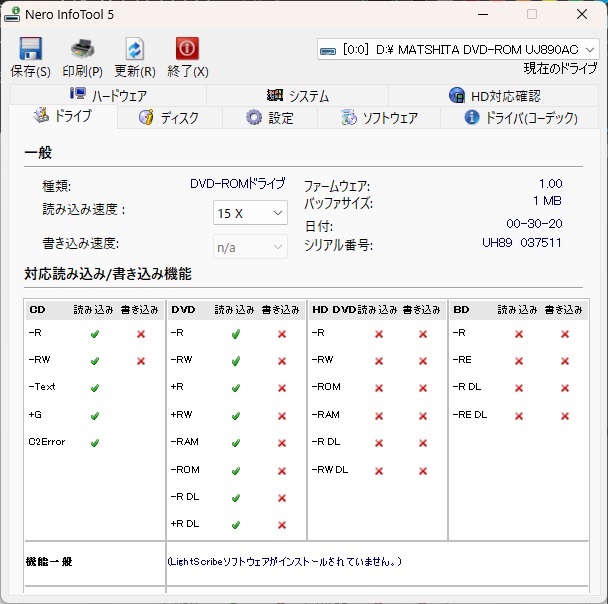This screenshot has width=608, height=604.
Task: Click the BD column header
Action: pyautogui.click(x=461, y=310)
